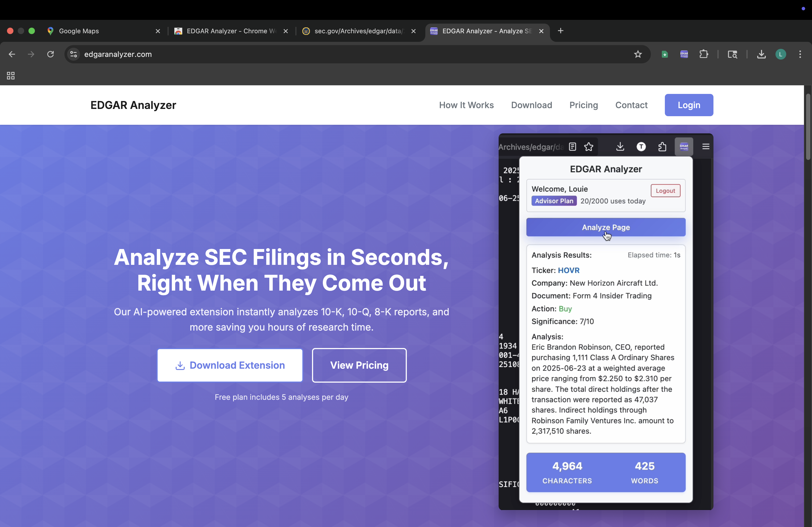Go forward to the next page
The image size is (812, 527).
pos(31,54)
